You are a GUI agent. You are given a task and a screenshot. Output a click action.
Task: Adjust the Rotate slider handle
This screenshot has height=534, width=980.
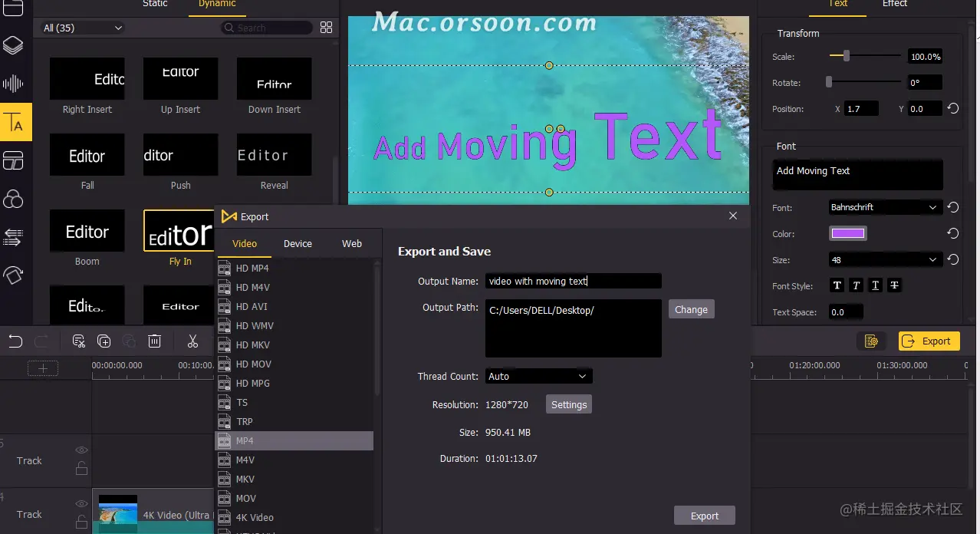(x=829, y=82)
